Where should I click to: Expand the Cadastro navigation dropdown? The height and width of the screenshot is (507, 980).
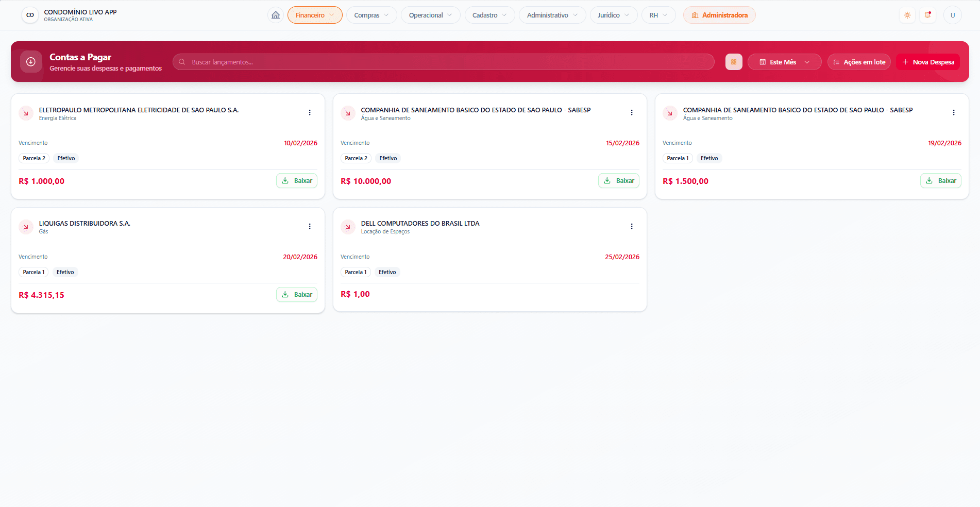(489, 15)
